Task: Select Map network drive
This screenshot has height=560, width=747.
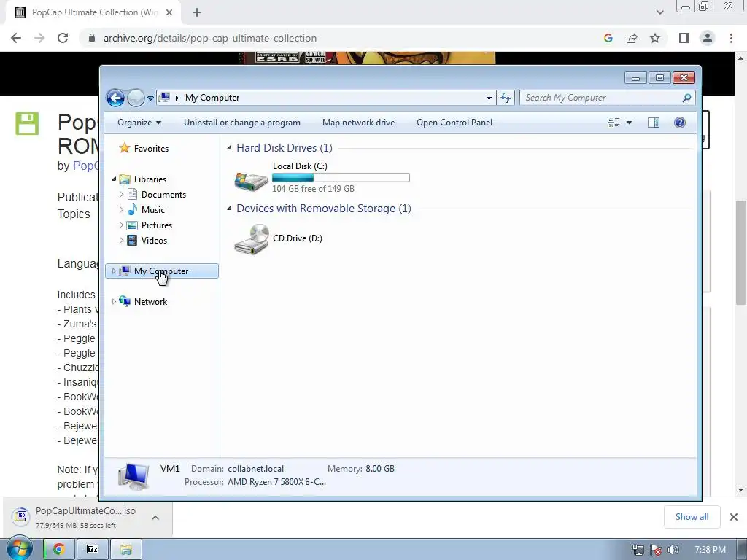Action: coord(358,122)
